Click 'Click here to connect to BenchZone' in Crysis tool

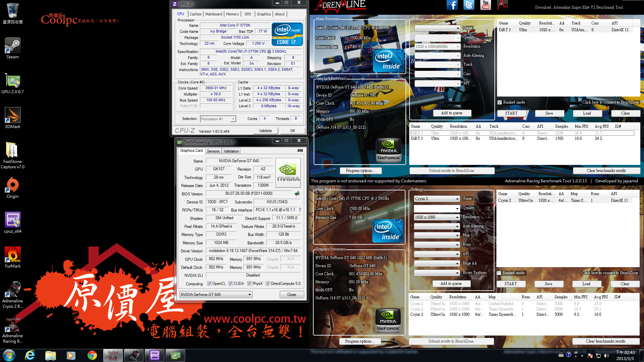(610, 273)
